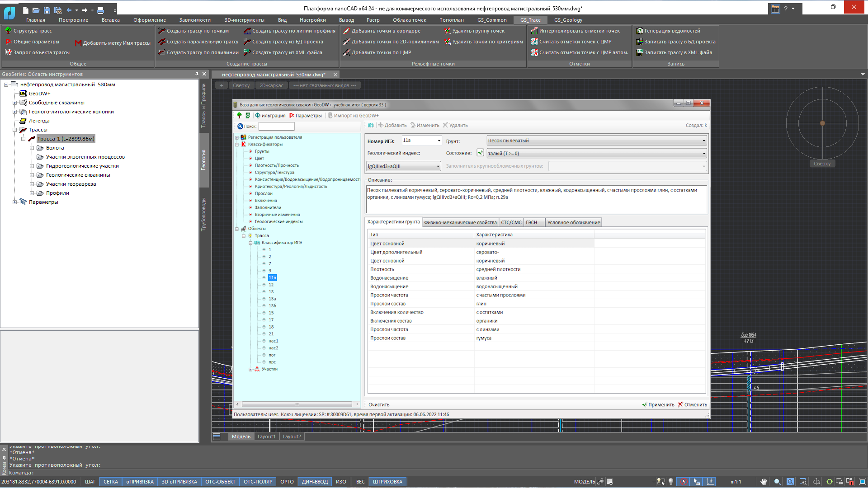Click the Поиск input field
Image resolution: width=868 pixels, height=488 pixels.
(276, 127)
